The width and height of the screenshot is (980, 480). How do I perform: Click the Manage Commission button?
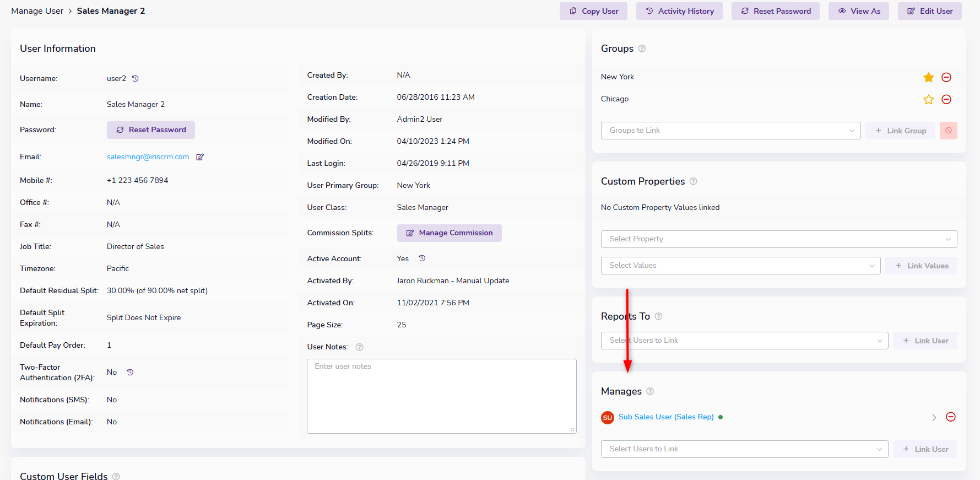point(450,233)
